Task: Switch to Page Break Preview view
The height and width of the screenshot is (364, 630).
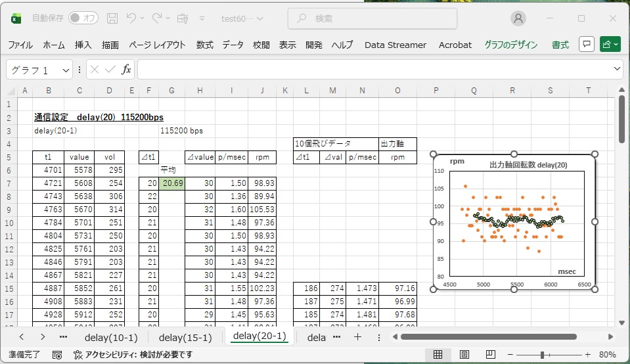Action: pyautogui.click(x=491, y=355)
